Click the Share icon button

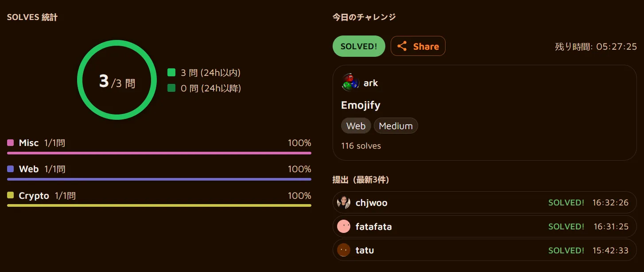tap(418, 46)
